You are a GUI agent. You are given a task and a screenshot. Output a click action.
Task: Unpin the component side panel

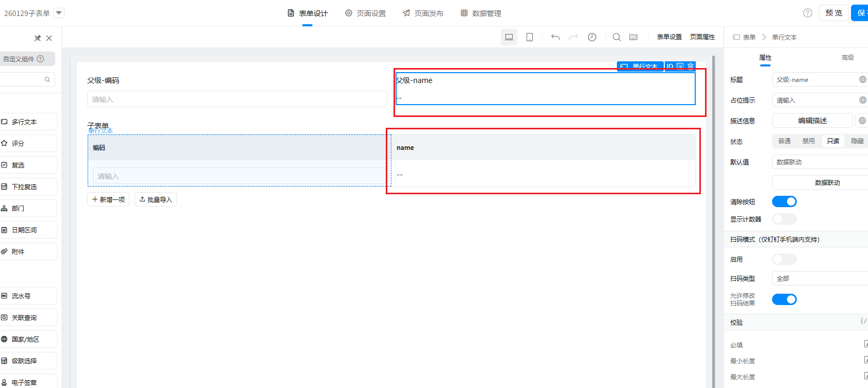(x=38, y=38)
